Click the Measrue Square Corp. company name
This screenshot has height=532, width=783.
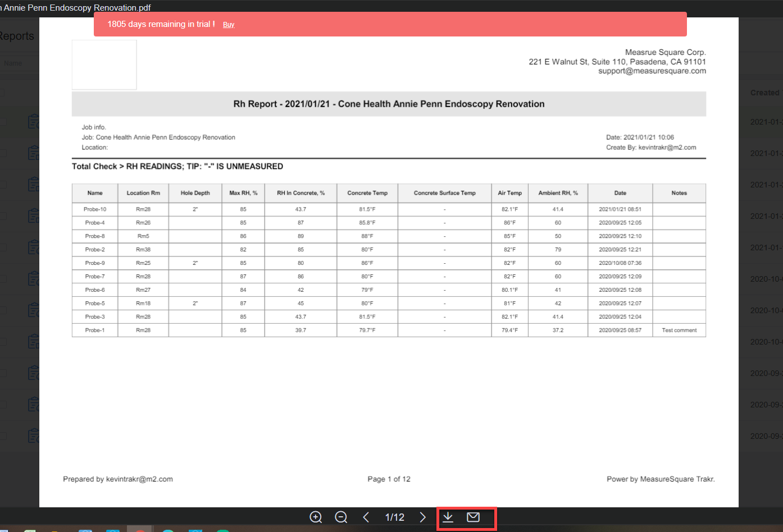coord(666,52)
